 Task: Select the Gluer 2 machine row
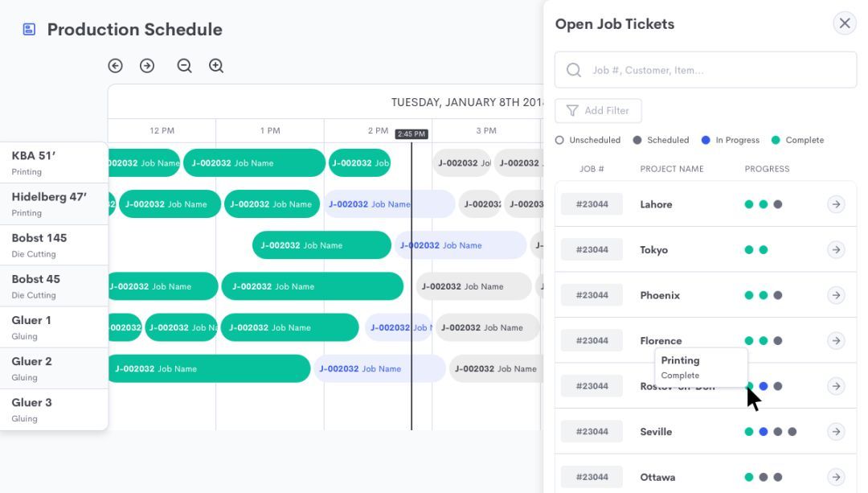[x=54, y=368]
